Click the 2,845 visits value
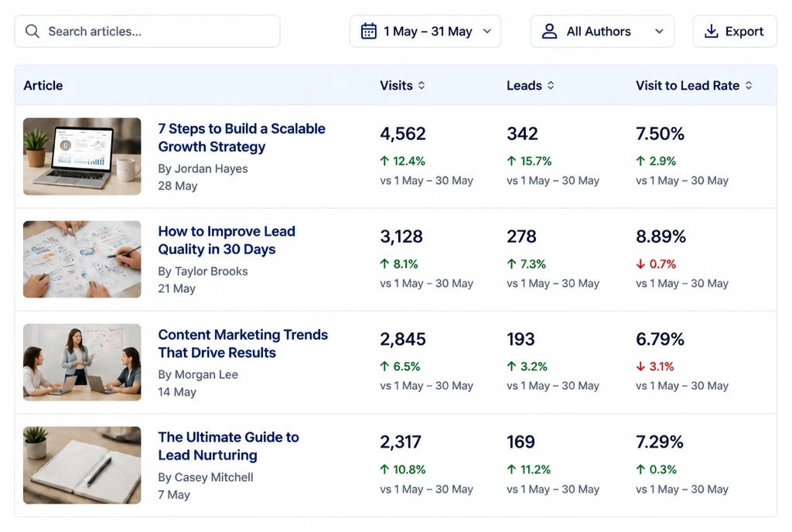 tap(403, 339)
